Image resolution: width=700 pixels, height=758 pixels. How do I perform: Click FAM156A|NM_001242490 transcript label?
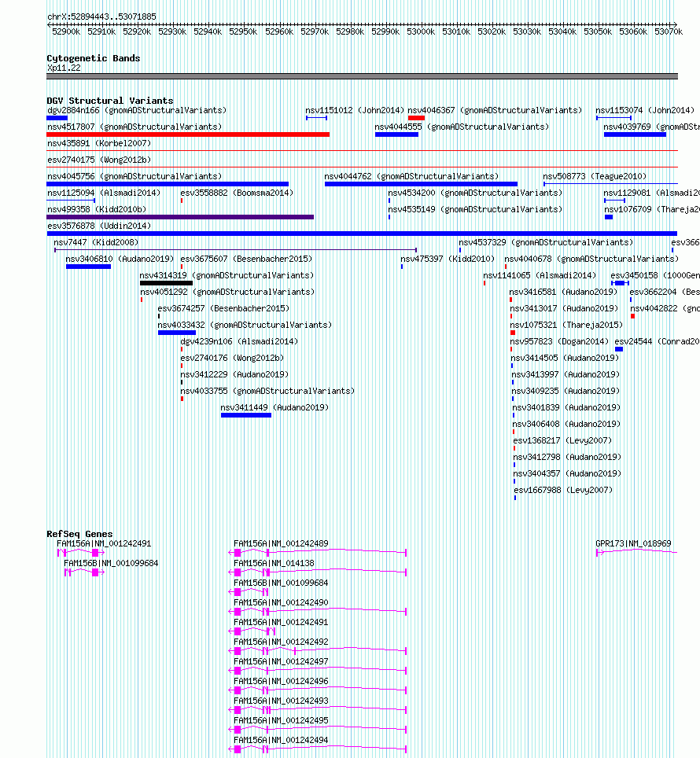pos(281,603)
